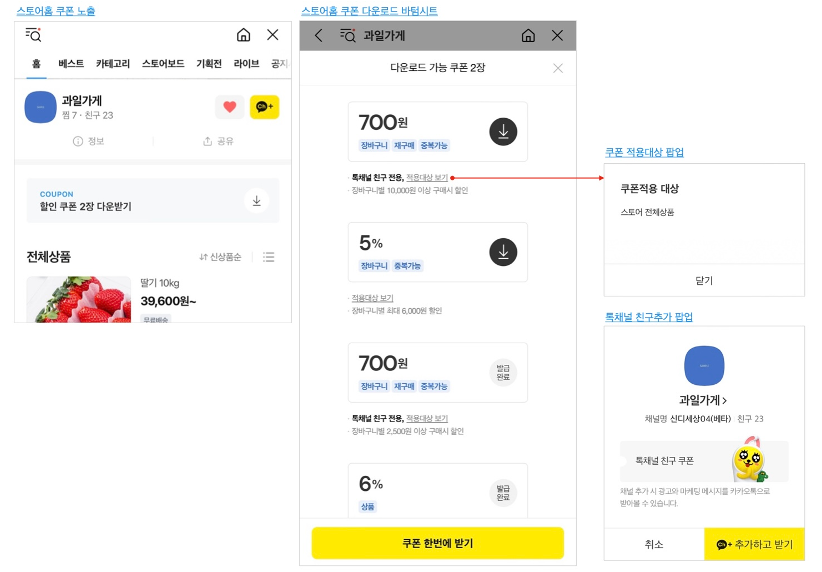Image resolution: width=822 pixels, height=572 pixels.
Task: Go home via house icon in store home header
Action: tap(243, 35)
